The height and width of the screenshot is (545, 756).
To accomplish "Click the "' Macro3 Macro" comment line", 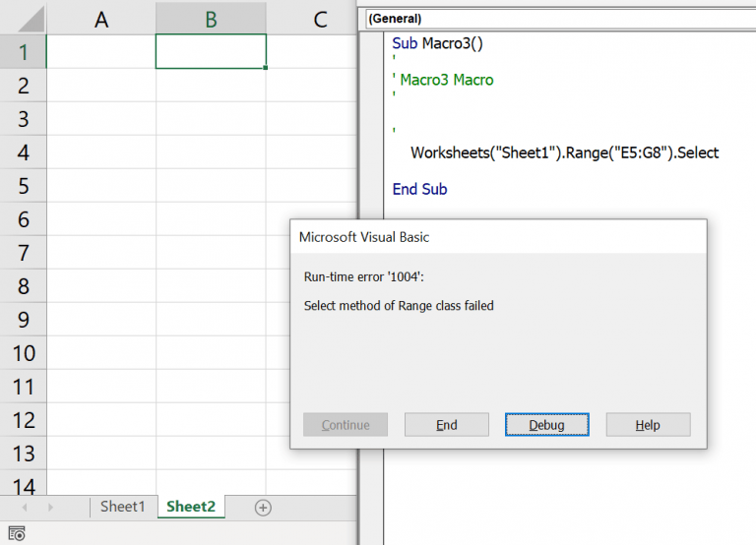I will pyautogui.click(x=443, y=80).
